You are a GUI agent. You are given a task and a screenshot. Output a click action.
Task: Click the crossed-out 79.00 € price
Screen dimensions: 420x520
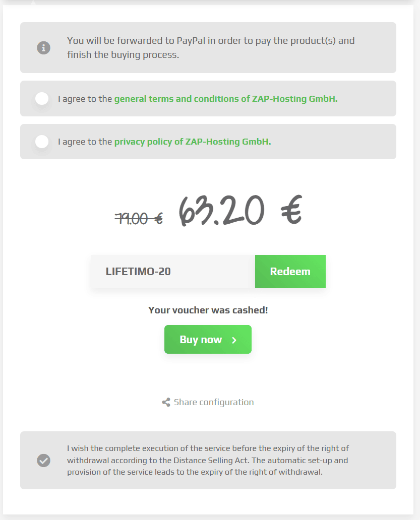coord(139,219)
